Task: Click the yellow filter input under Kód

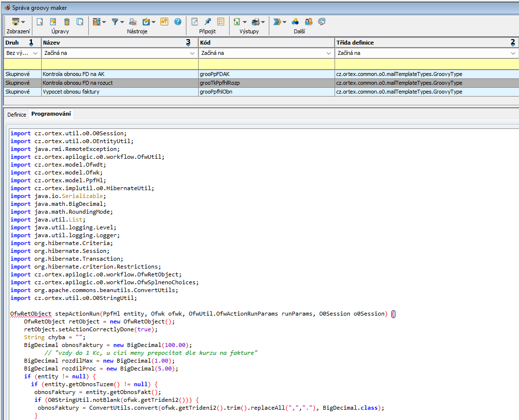Action: tap(266, 64)
